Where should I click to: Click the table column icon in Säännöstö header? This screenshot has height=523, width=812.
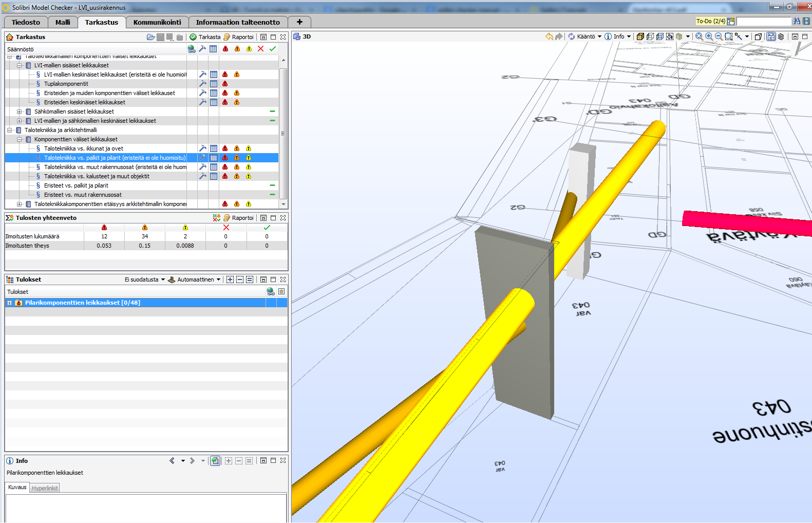(x=213, y=49)
